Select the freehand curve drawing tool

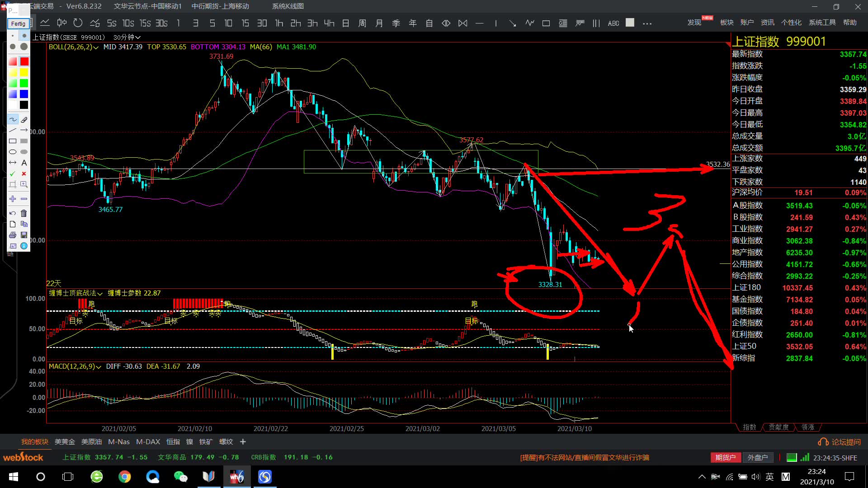click(x=13, y=120)
